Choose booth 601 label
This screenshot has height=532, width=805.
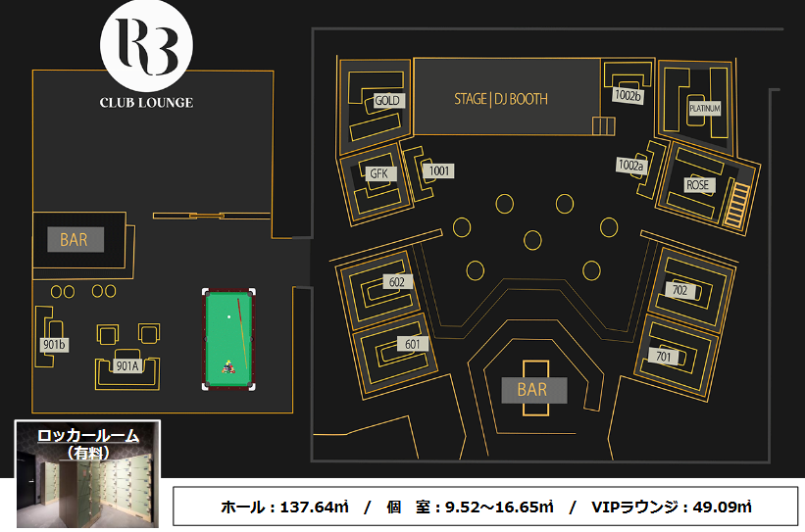click(412, 344)
